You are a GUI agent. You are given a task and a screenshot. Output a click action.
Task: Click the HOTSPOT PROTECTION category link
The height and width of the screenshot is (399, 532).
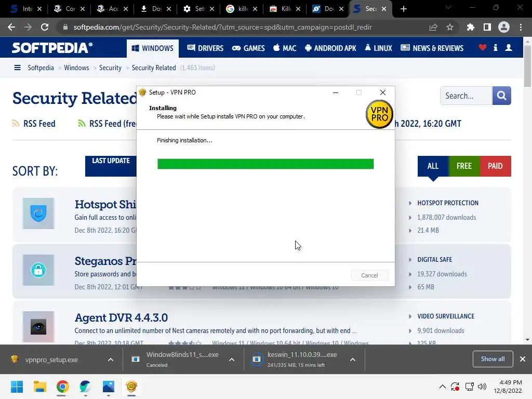tap(448, 203)
